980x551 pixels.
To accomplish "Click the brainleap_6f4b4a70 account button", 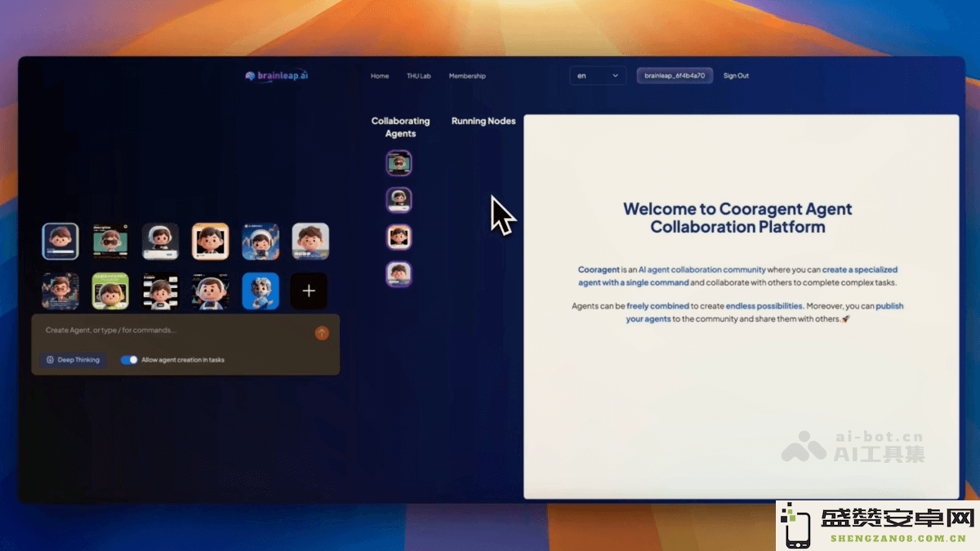I will point(675,76).
